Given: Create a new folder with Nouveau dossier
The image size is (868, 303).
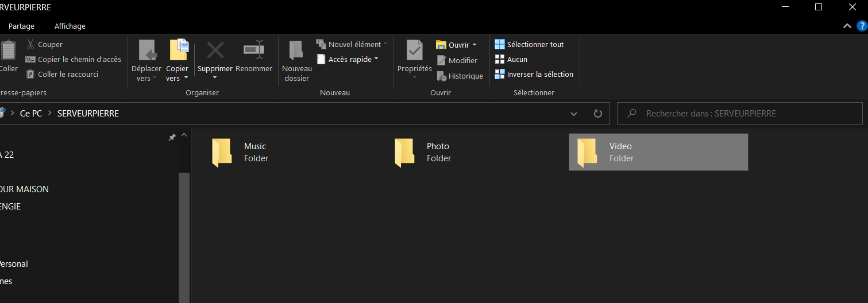Looking at the screenshot, I should point(296,61).
